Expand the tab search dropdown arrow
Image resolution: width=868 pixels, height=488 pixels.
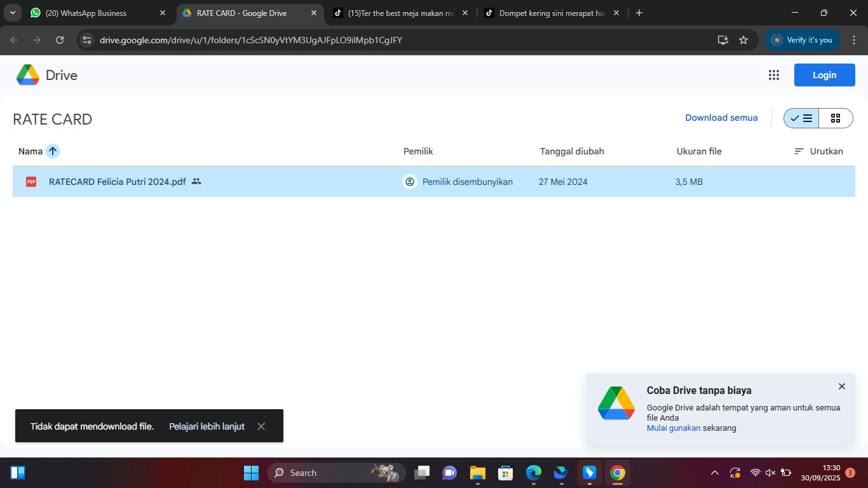point(12,13)
